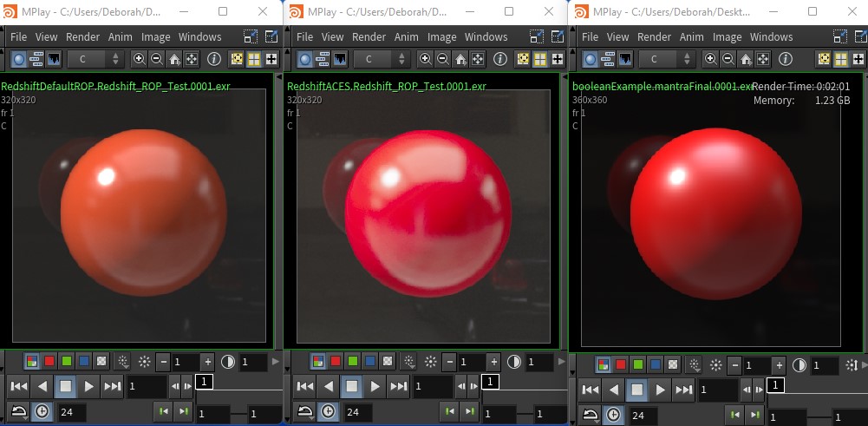868x426 pixels.
Task: Toggle green channel in the middle viewer
Action: (351, 362)
